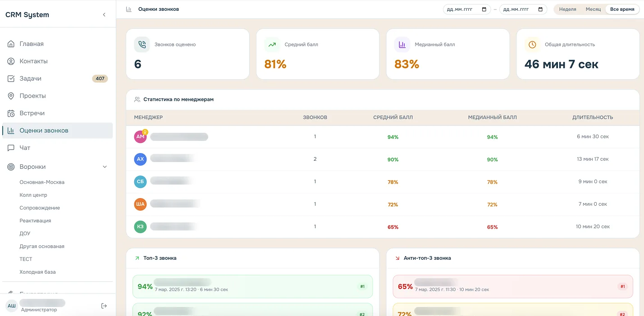Click the КЗ manager avatar
644x316 pixels.
pyautogui.click(x=140, y=227)
